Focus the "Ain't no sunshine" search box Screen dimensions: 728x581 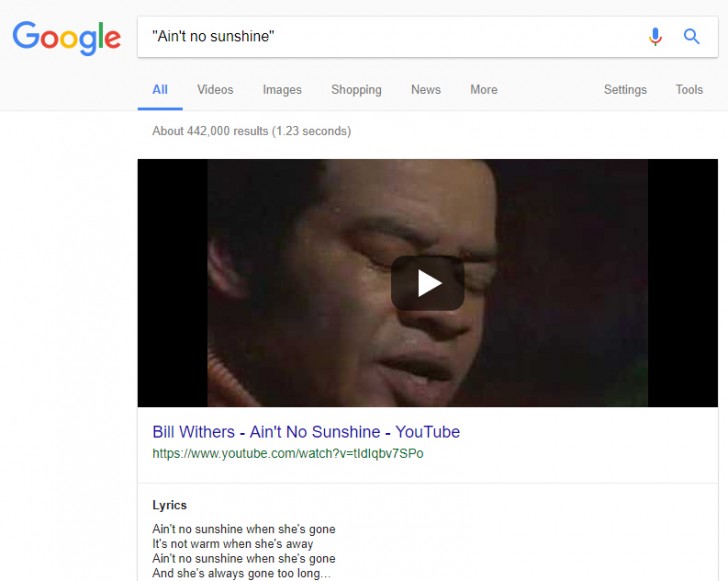point(390,37)
